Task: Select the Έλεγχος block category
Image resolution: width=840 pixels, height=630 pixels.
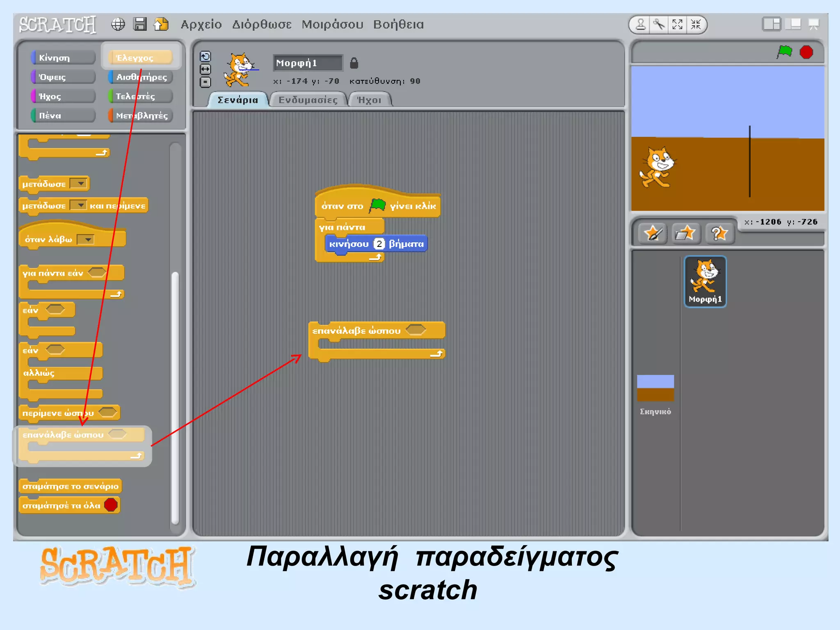Action: (x=140, y=57)
